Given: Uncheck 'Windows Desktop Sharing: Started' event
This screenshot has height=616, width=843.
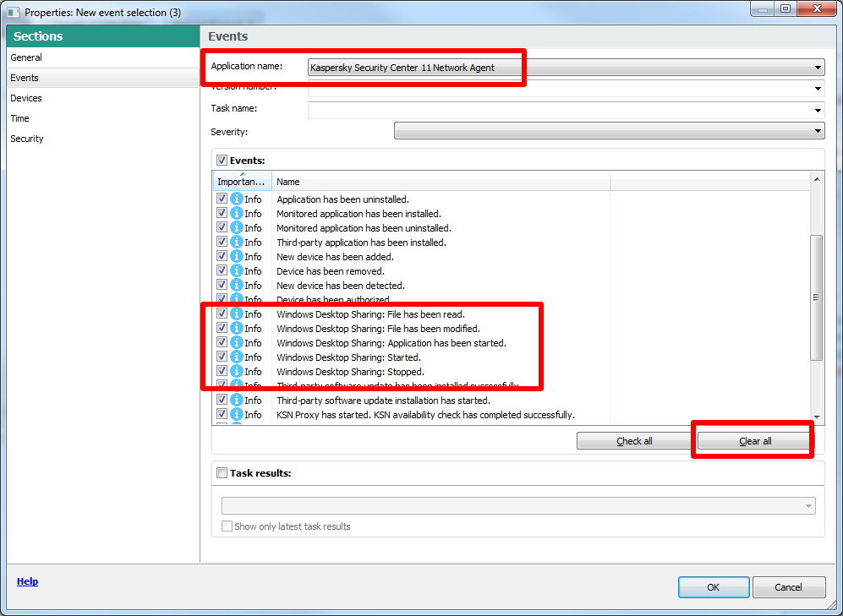Looking at the screenshot, I should click(x=222, y=357).
